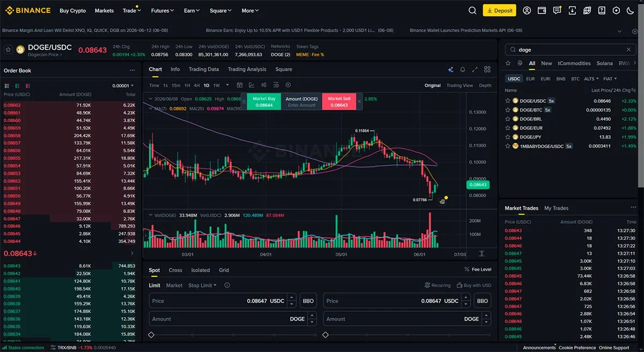The width and height of the screenshot is (644, 352).
Task: Select the Grid trading tab
Action: (x=224, y=270)
